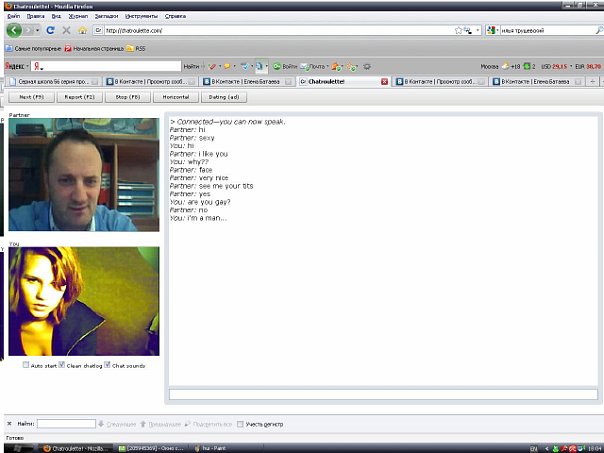
Task: Close the Chatroulette tab
Action: click(x=384, y=82)
